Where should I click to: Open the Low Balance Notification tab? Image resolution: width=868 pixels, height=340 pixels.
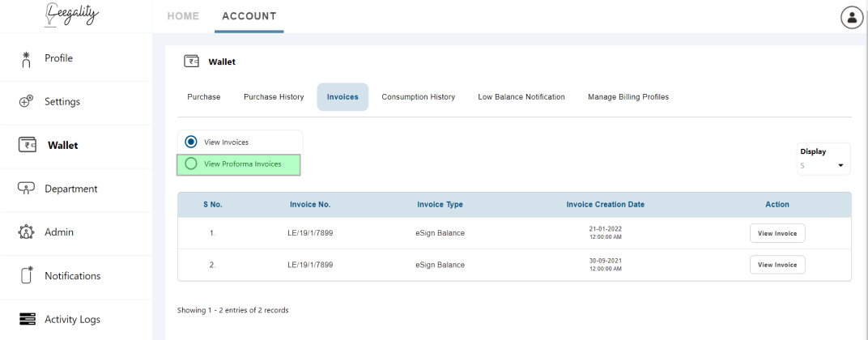(x=521, y=97)
